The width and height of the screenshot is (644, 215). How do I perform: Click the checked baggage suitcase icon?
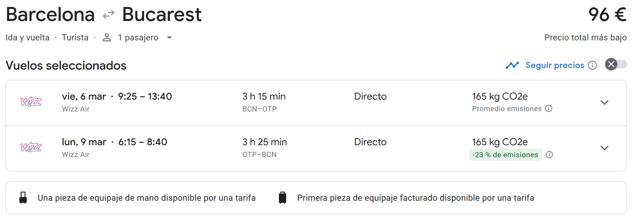(x=283, y=198)
